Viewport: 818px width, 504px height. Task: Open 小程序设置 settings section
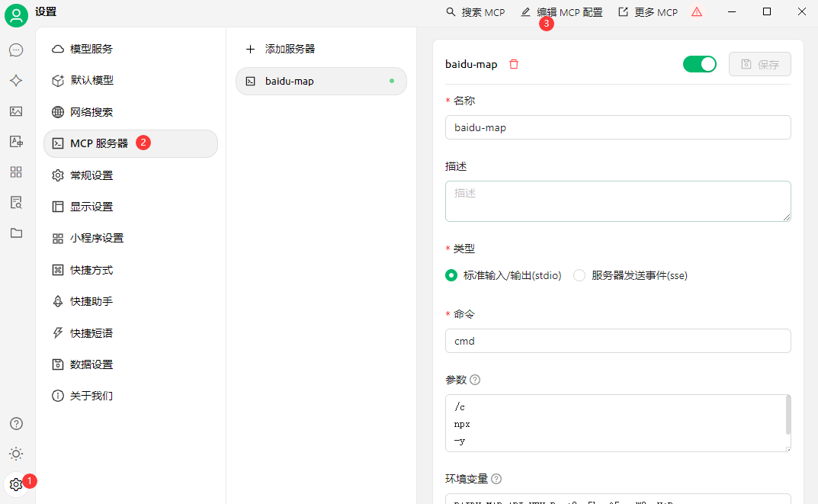pyautogui.click(x=130, y=239)
